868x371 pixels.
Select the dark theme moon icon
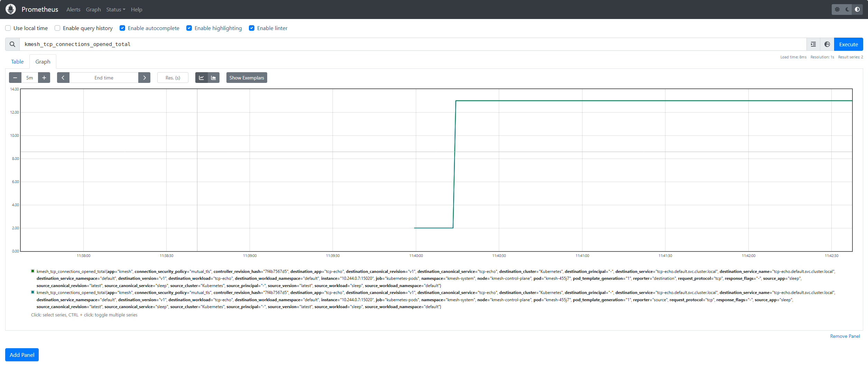[847, 9]
